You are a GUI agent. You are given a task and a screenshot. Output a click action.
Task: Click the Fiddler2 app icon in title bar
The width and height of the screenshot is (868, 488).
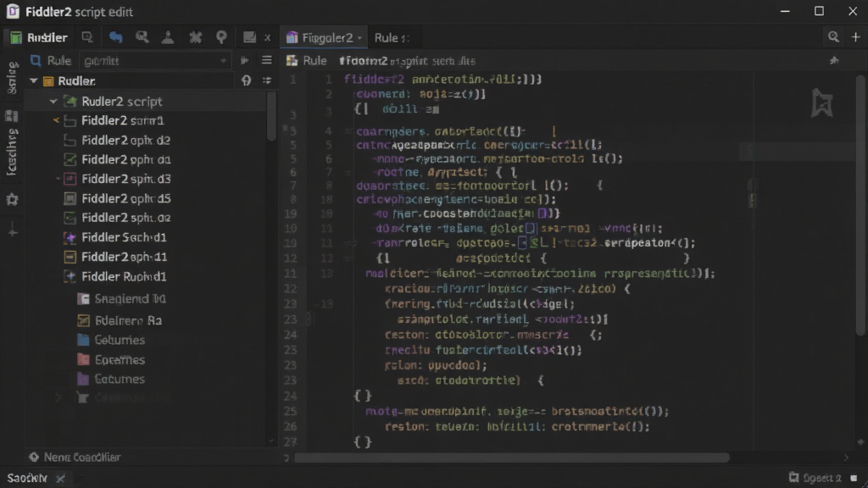[12, 11]
